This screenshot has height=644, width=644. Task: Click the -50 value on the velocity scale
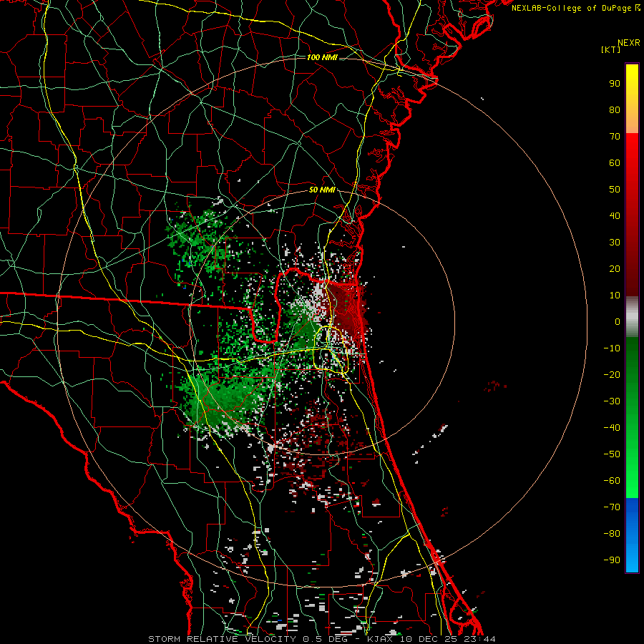612,454
